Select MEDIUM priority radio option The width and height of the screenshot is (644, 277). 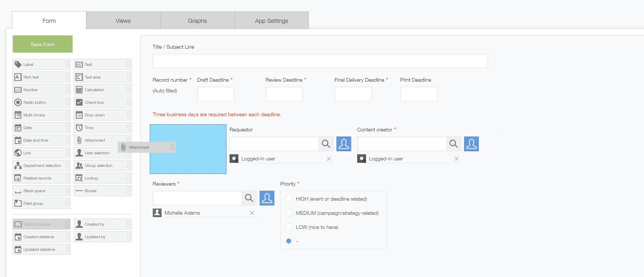click(x=289, y=213)
